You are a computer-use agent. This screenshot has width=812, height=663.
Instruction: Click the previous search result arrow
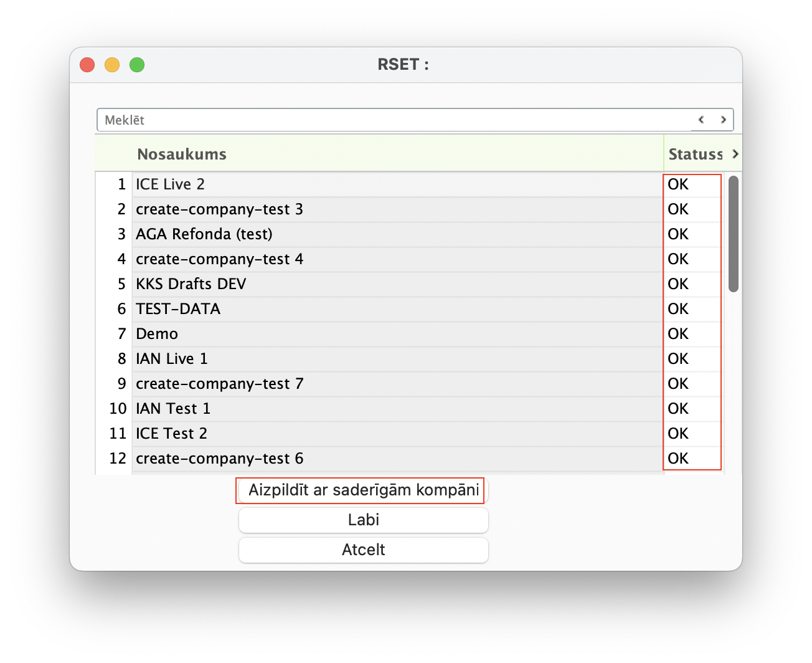tap(701, 120)
